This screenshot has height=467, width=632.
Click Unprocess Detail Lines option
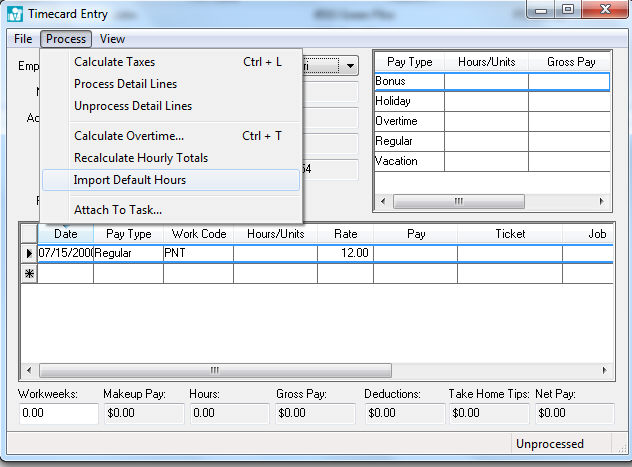(132, 106)
